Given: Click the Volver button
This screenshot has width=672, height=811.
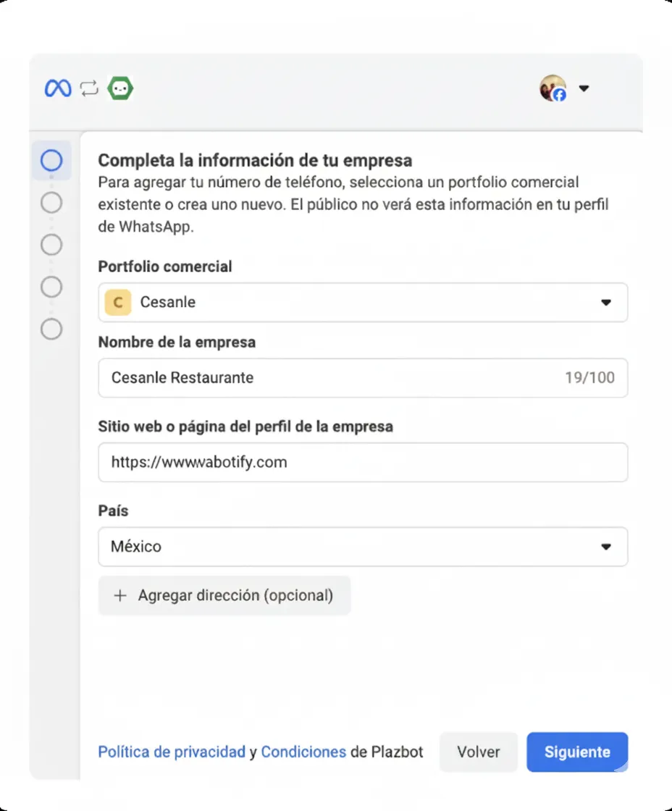Looking at the screenshot, I should point(478,752).
